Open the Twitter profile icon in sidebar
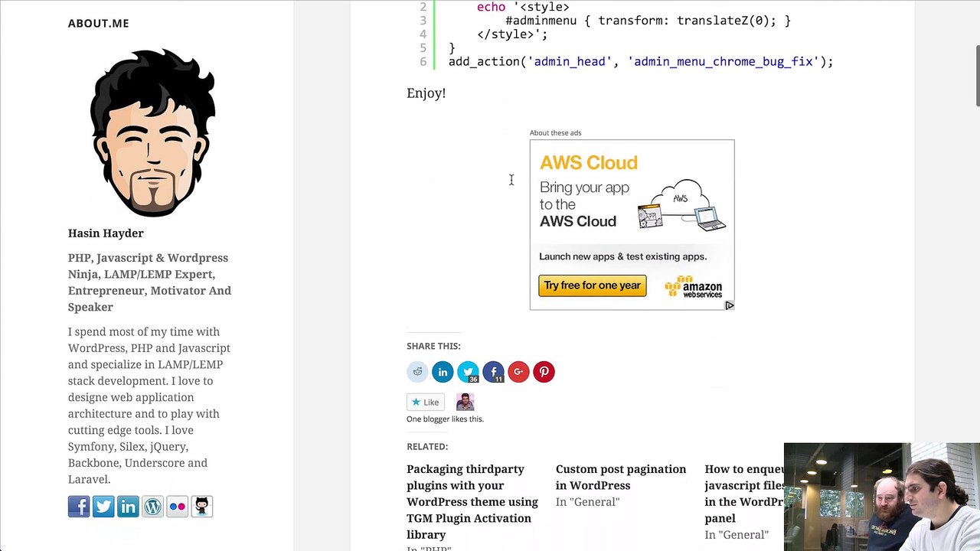Viewport: 980px width, 551px height. point(103,507)
